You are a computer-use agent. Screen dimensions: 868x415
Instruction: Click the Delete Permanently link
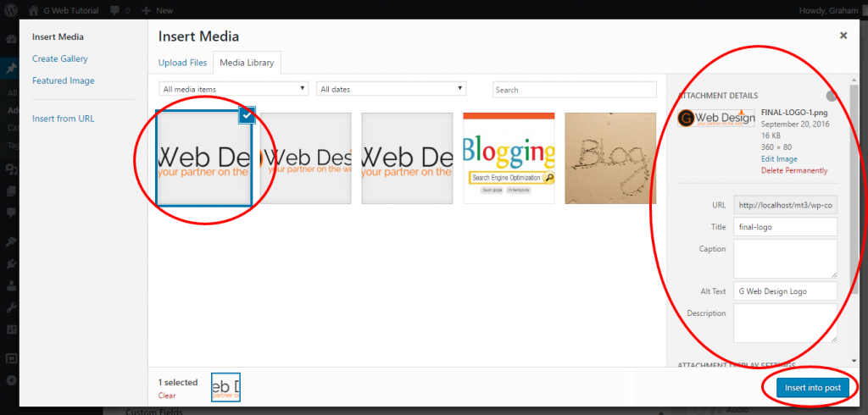click(794, 170)
